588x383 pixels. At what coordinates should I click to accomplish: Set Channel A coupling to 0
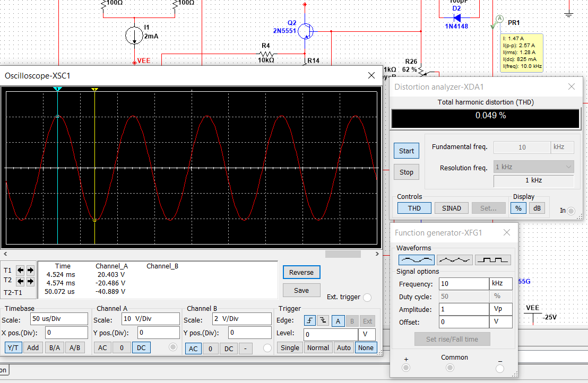coord(122,348)
